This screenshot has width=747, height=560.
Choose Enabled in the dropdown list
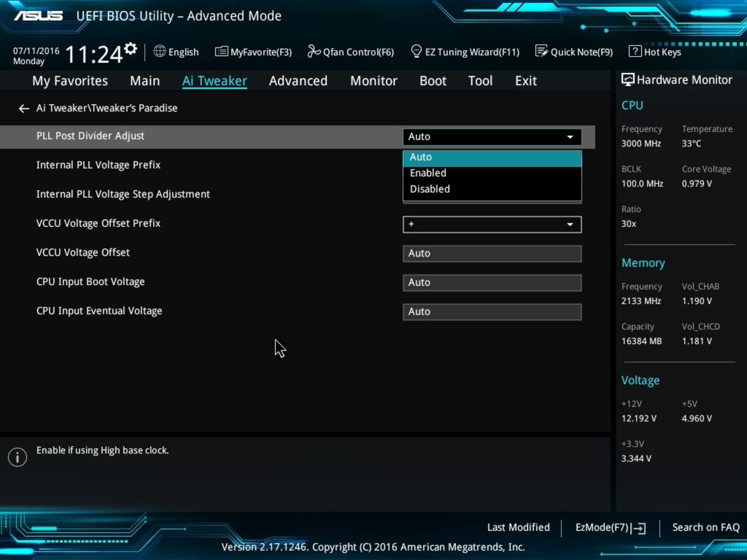(492, 173)
